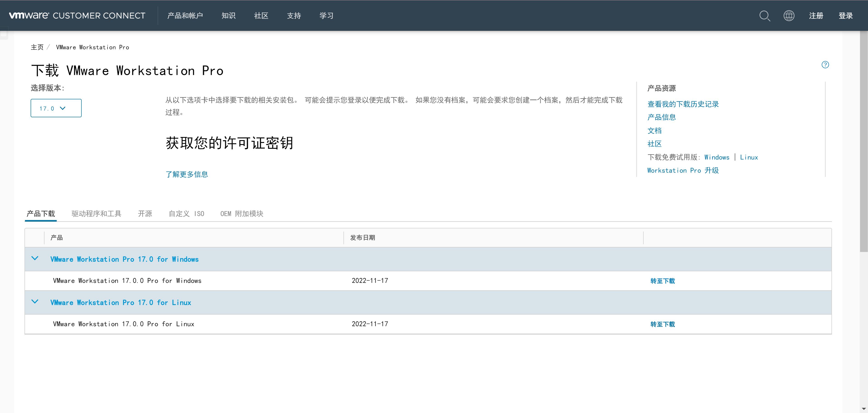
Task: Click the 注册 option in the header
Action: pos(816,15)
